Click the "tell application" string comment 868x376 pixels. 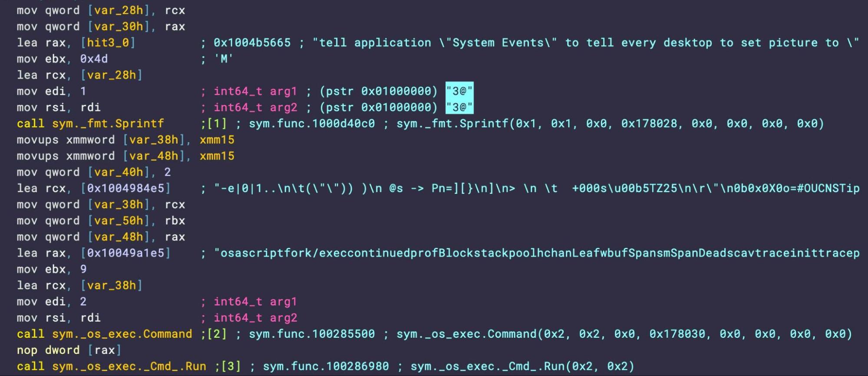[585, 43]
